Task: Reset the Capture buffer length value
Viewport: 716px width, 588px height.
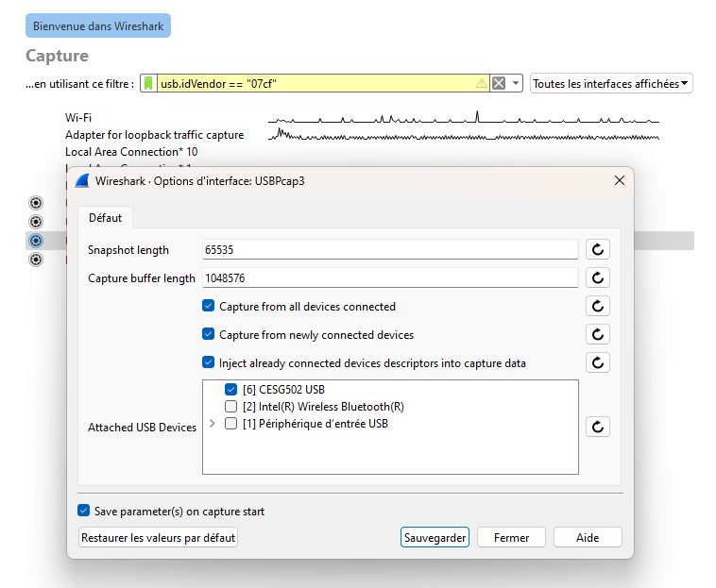Action: (597, 277)
